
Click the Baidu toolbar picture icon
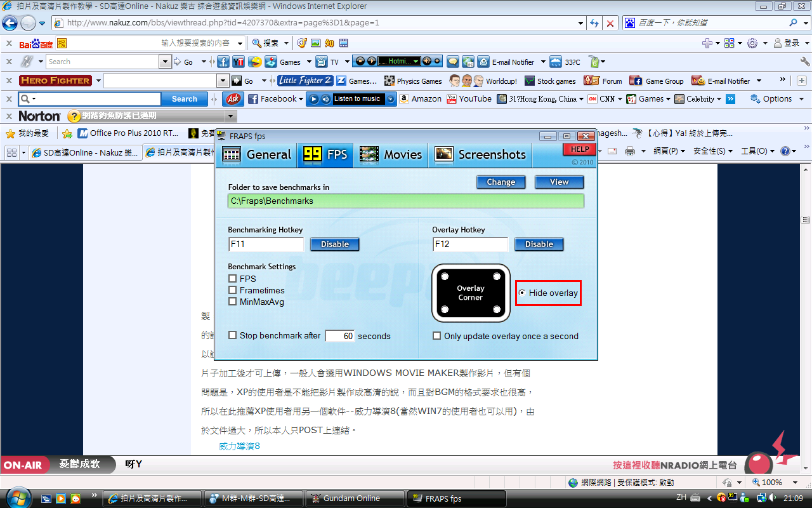coord(315,43)
